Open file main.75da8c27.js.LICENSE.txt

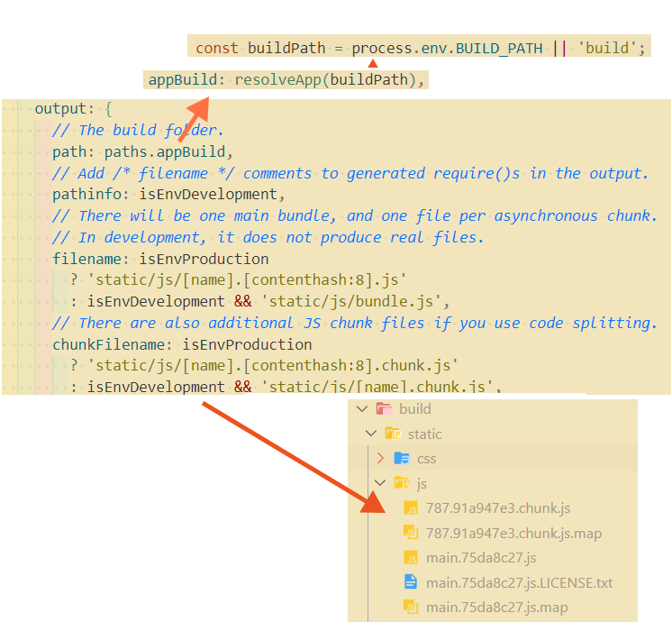[520, 582]
